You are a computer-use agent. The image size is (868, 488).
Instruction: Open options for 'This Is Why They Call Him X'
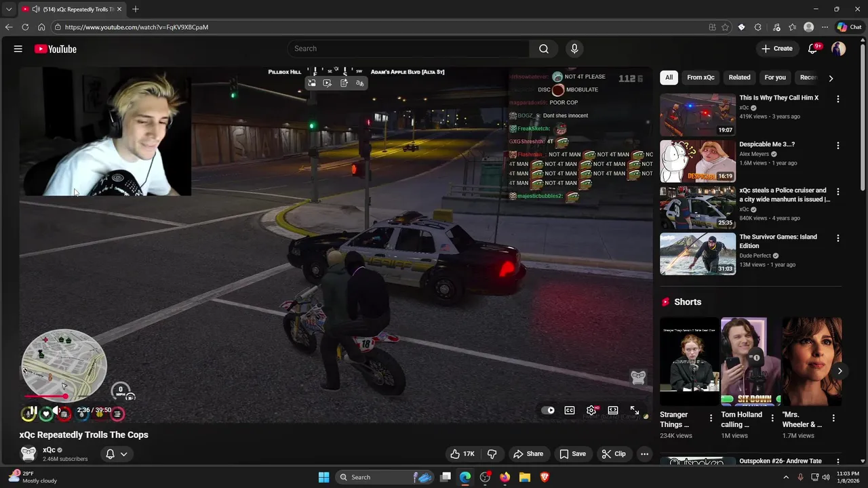pyautogui.click(x=838, y=99)
